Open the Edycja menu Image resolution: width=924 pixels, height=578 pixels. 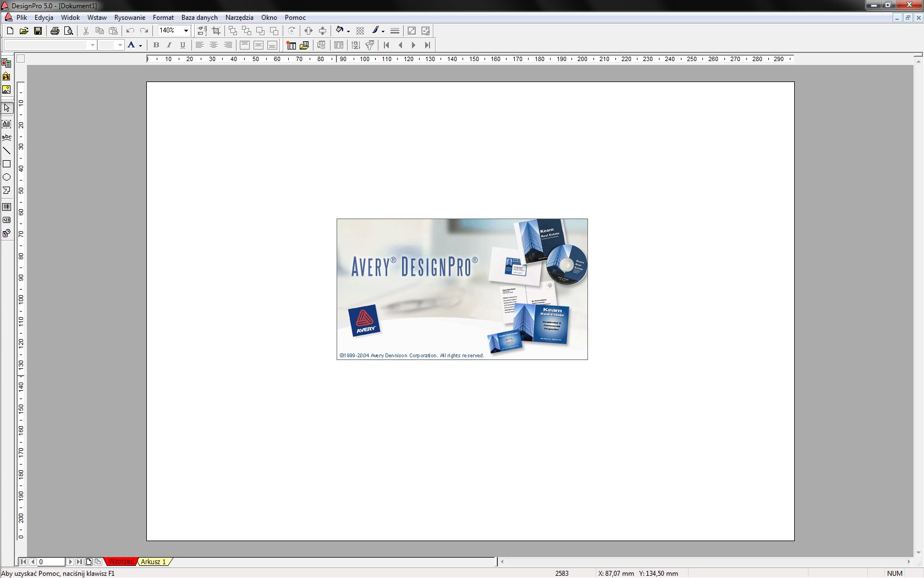[44, 18]
